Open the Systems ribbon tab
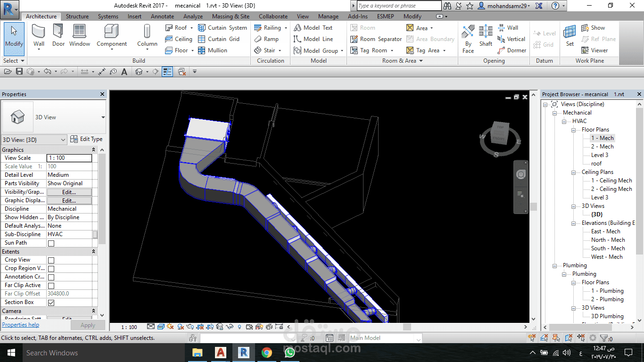 point(108,16)
